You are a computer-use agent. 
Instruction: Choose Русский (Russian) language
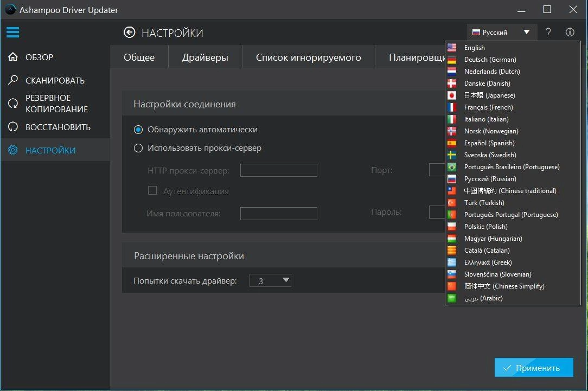click(x=513, y=179)
